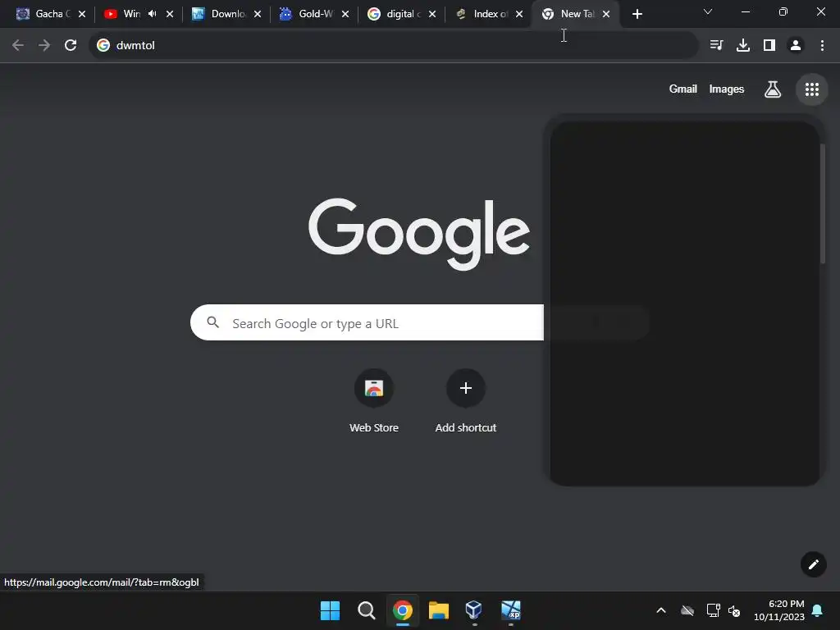The width and height of the screenshot is (840, 630).
Task: Open the clock showing 6:20 PM
Action: 779,610
